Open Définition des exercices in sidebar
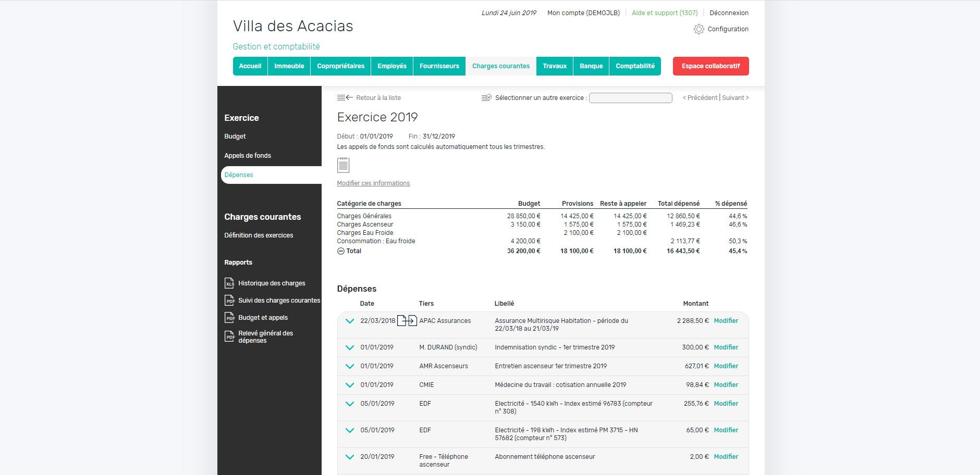This screenshot has width=980, height=475. 259,235
